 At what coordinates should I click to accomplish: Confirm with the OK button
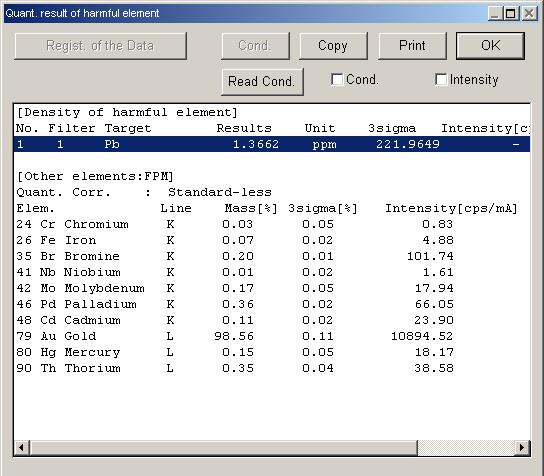pos(490,46)
